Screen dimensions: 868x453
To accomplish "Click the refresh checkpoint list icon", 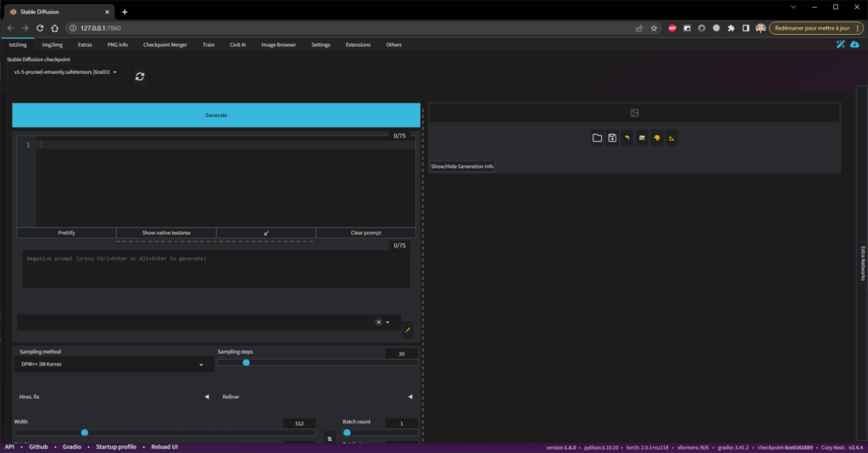I will [x=140, y=75].
